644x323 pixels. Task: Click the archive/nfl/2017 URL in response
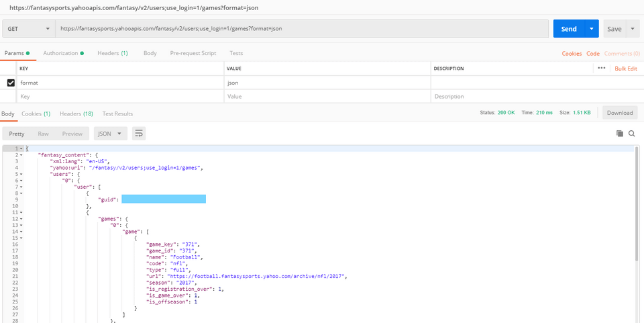coord(257,276)
